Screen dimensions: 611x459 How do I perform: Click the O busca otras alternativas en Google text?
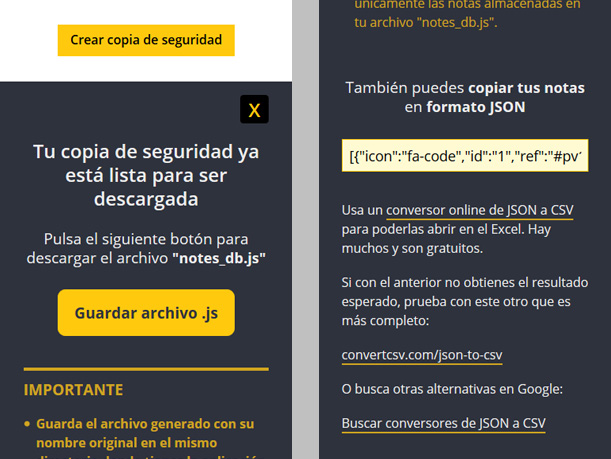tap(452, 389)
